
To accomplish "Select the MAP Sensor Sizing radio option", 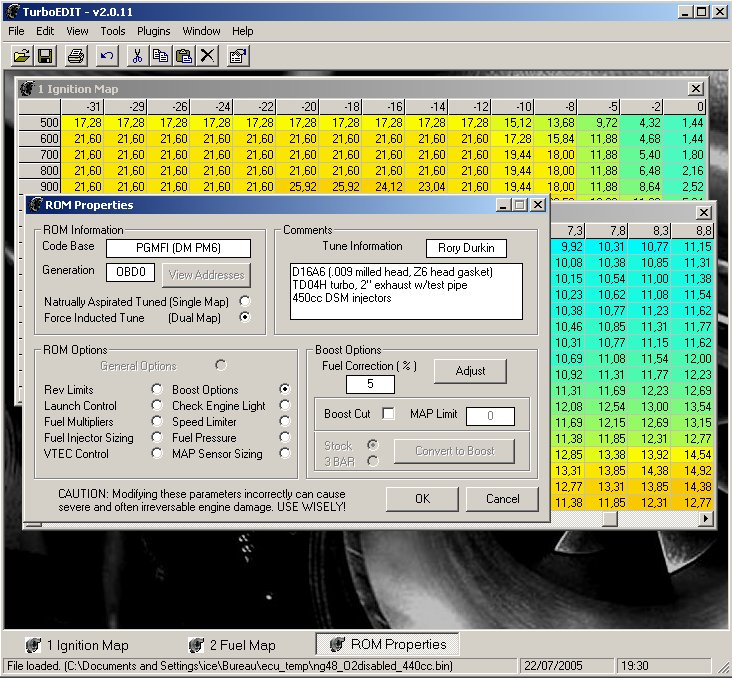I will click(285, 453).
